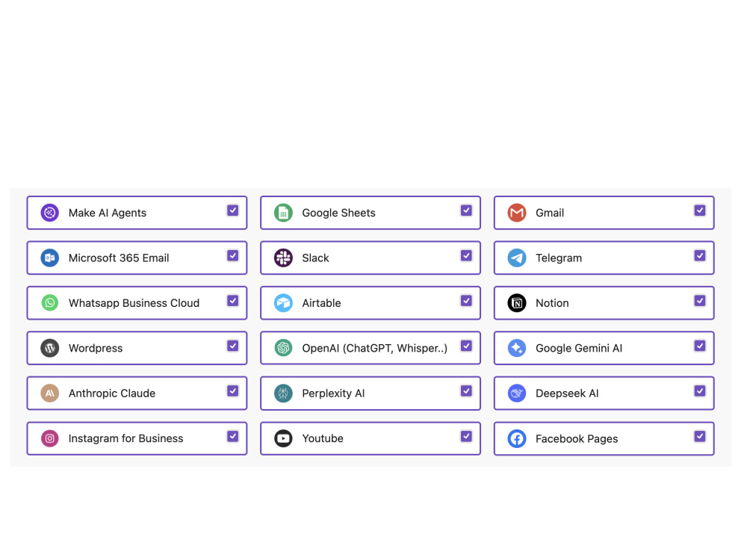Image resolution: width=747 pixels, height=560 pixels.
Task: Click the Google Sheets green icon
Action: click(283, 212)
